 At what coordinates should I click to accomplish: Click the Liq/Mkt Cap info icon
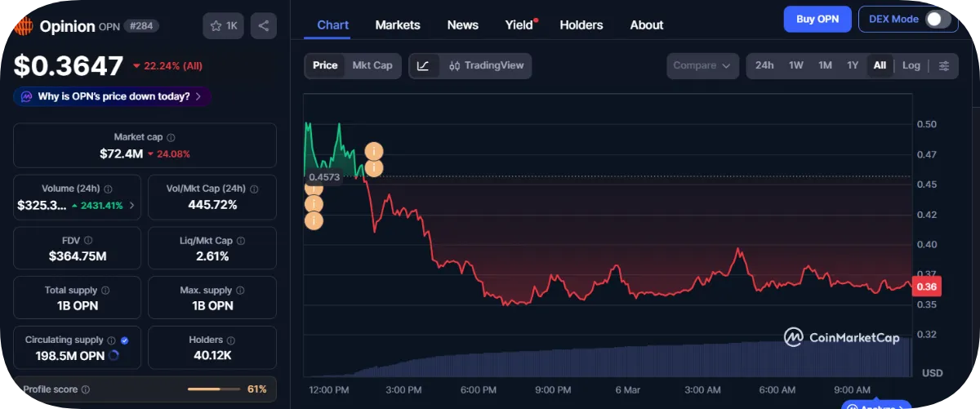click(241, 241)
